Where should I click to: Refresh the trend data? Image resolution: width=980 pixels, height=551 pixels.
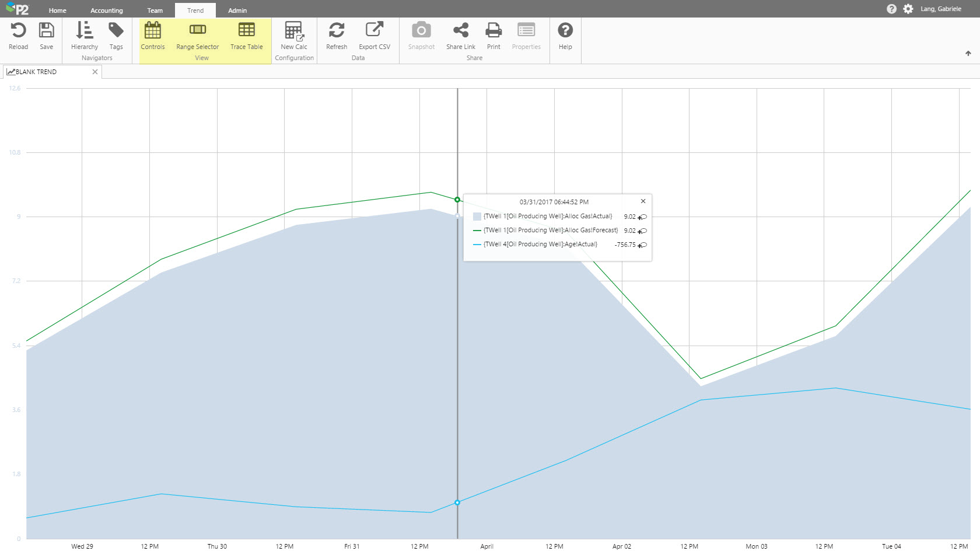click(337, 30)
